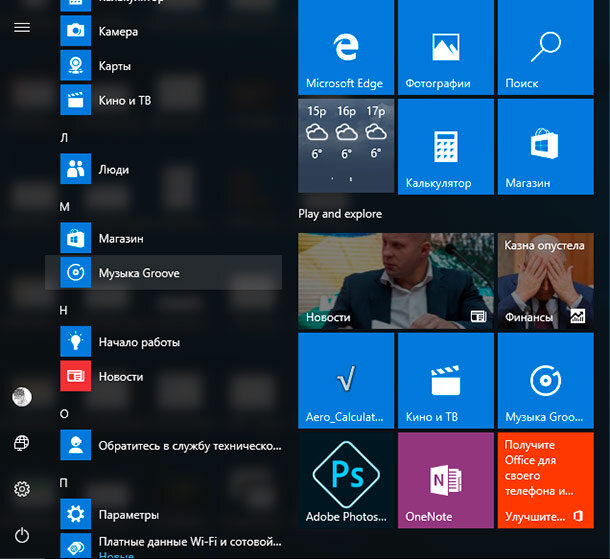This screenshot has width=610, height=559.
Task: Open Начало работы app
Action: [163, 342]
